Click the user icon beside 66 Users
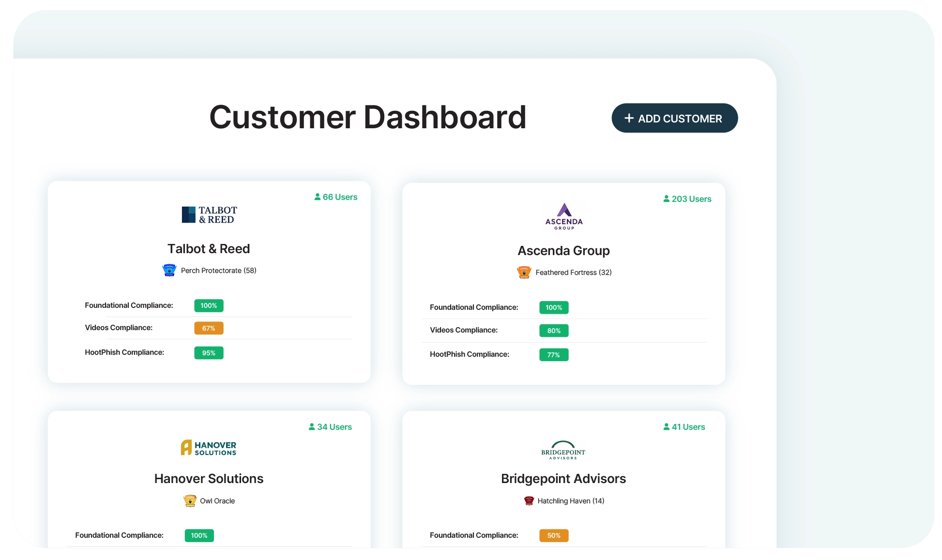The image size is (942, 560). tap(318, 197)
